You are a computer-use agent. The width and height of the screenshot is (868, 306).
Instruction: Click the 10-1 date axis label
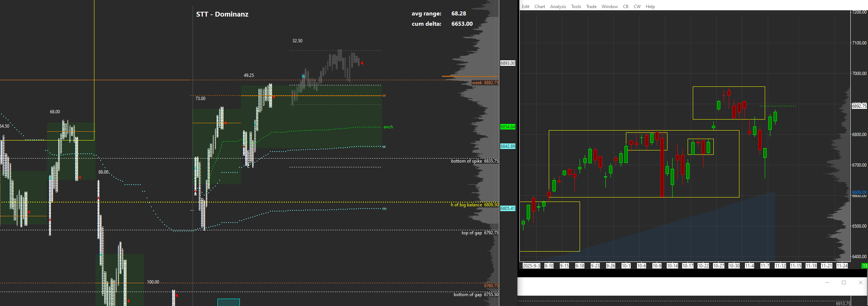tap(626, 266)
